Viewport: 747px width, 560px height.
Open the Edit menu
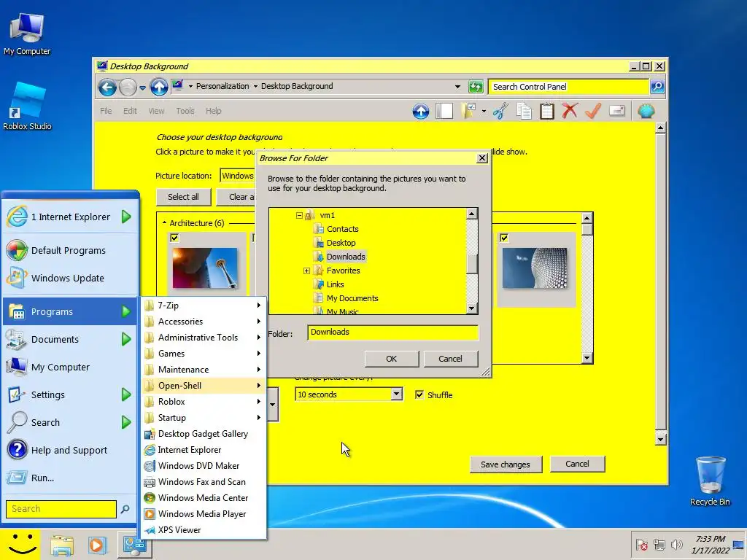point(130,111)
